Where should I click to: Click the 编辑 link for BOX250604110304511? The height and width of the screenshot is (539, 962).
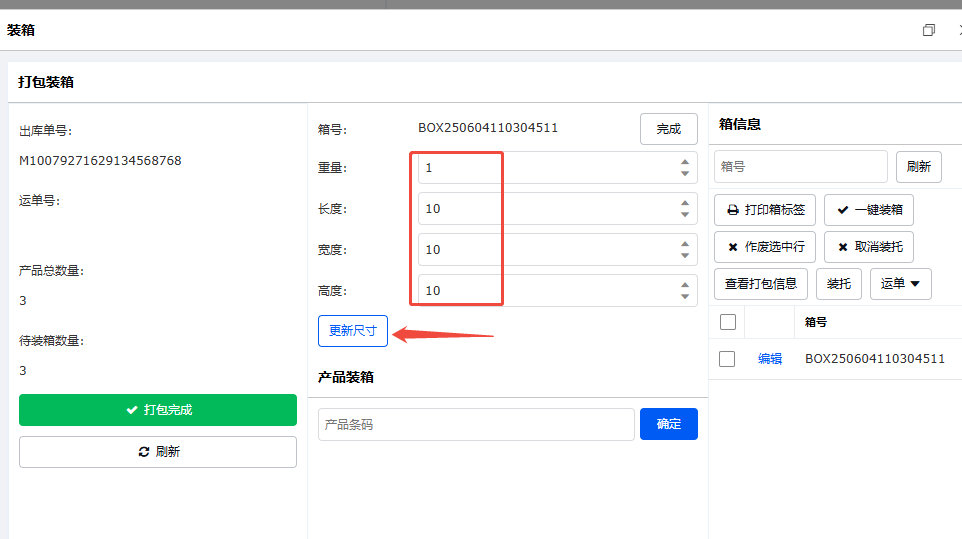click(x=770, y=359)
